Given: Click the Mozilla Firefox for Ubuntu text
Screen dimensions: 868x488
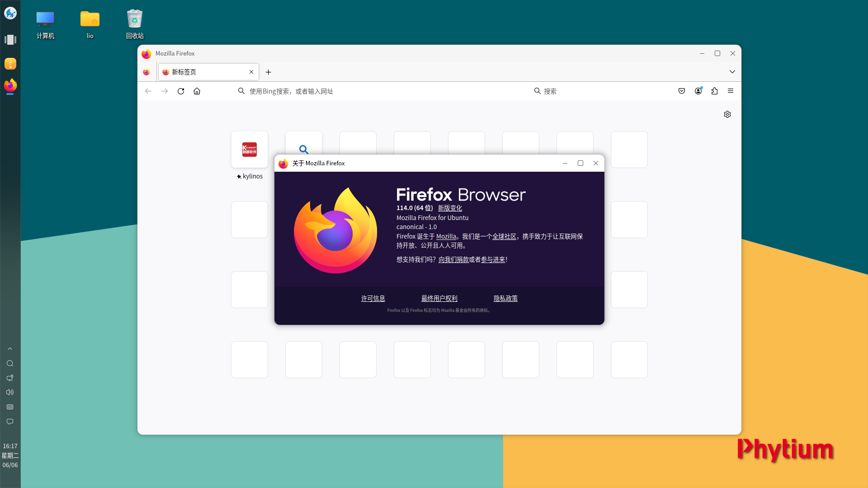Looking at the screenshot, I should [x=432, y=218].
